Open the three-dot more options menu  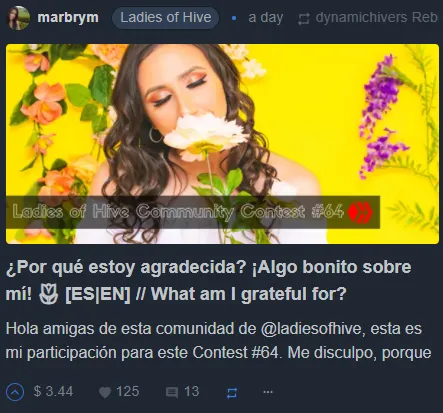tap(268, 392)
